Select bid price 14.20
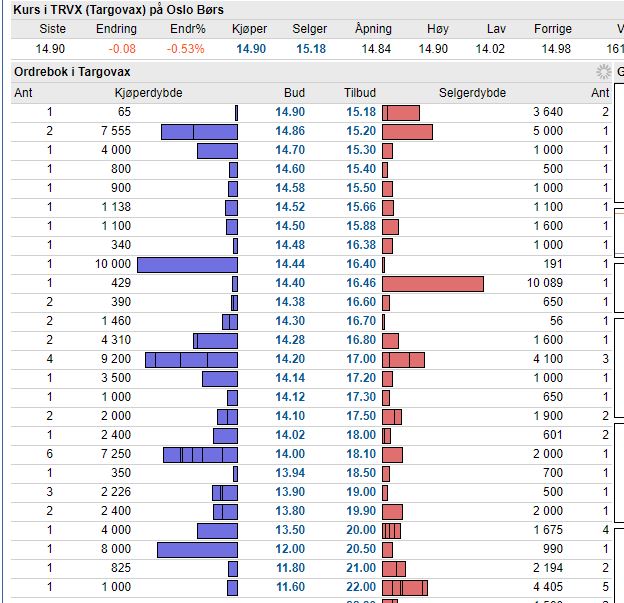 290,359
